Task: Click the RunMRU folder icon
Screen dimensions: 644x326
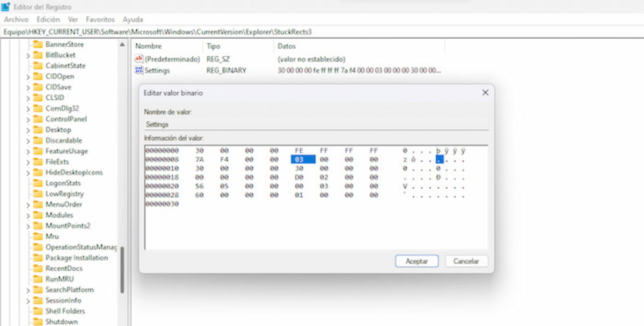Action: (x=39, y=279)
